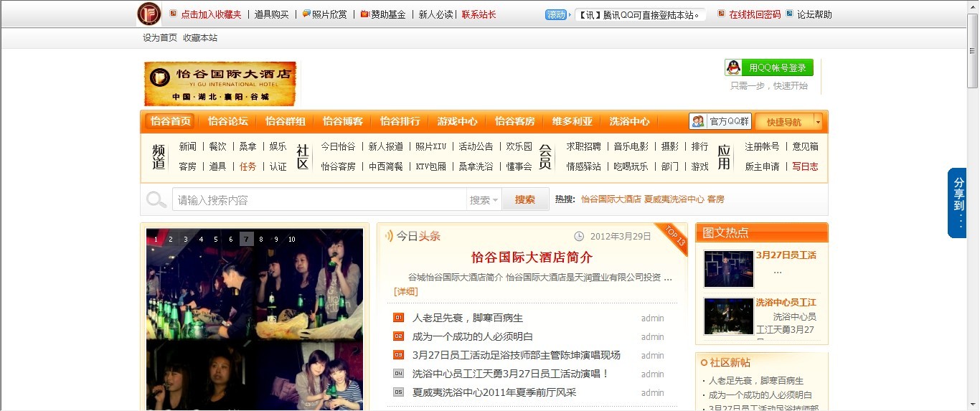Open the 求职招聘 member link
The image size is (980, 411).
[x=584, y=146]
